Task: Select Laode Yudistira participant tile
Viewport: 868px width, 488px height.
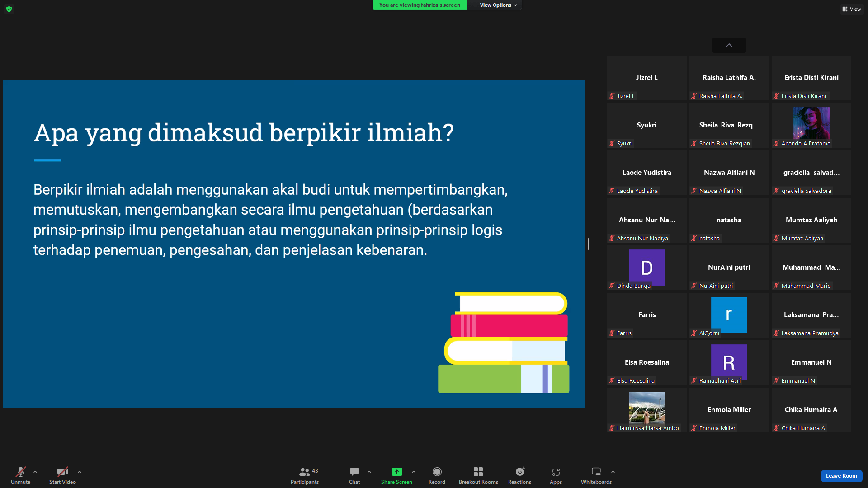Action: pos(647,173)
